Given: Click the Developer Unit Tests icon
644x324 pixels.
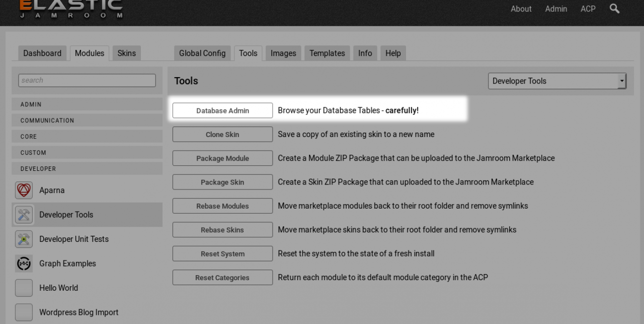Looking at the screenshot, I should tap(24, 239).
